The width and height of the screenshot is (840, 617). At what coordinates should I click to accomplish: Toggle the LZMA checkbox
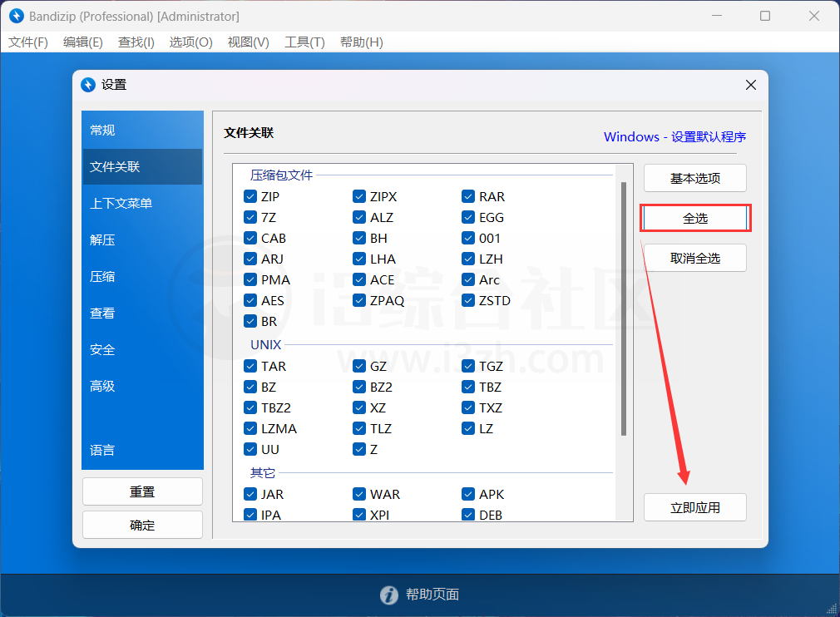click(x=250, y=428)
